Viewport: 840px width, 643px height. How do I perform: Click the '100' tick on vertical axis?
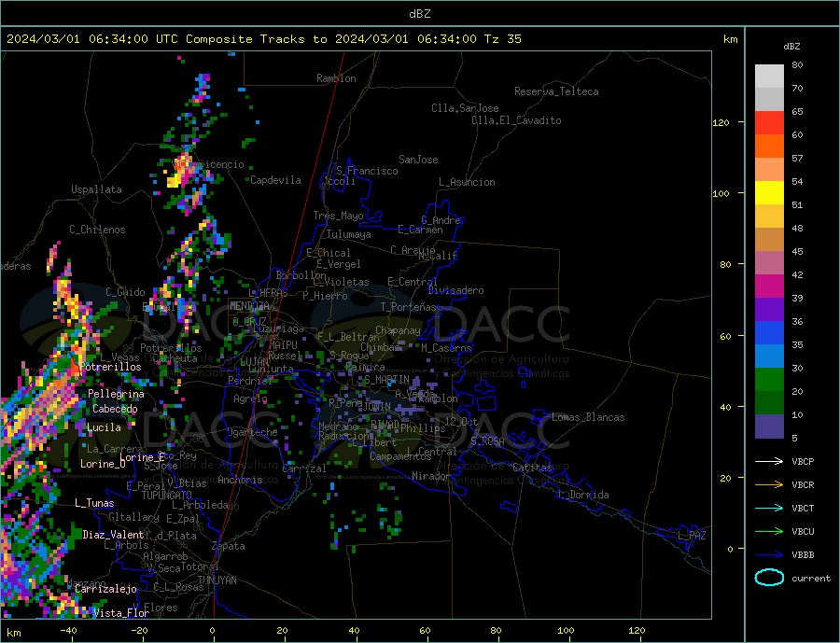(x=721, y=193)
